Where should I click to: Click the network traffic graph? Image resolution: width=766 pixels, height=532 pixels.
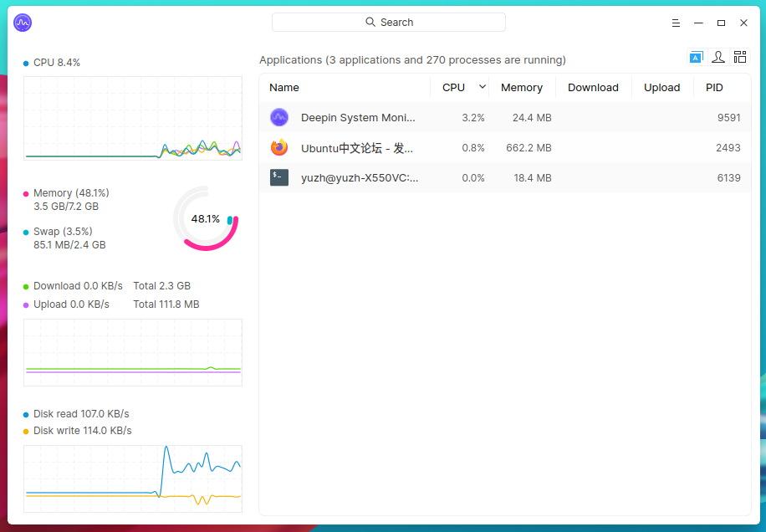(x=133, y=352)
